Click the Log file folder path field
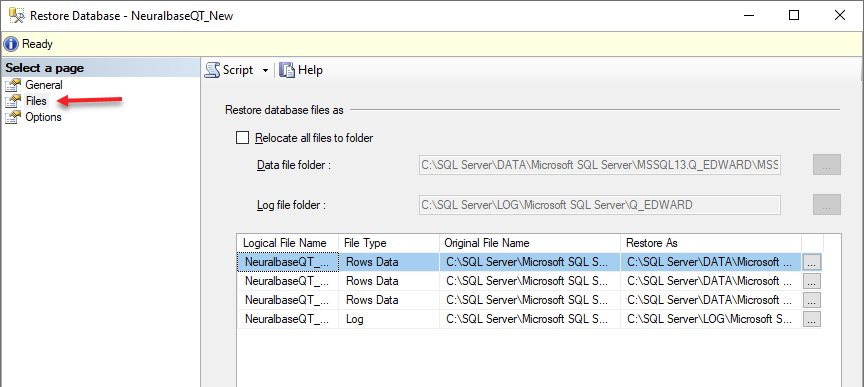 [600, 205]
